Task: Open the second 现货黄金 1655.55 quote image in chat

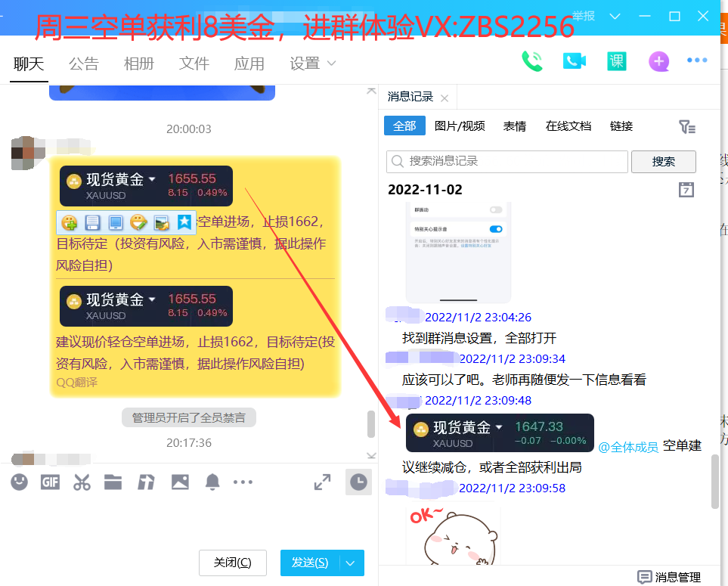Action: pos(146,306)
